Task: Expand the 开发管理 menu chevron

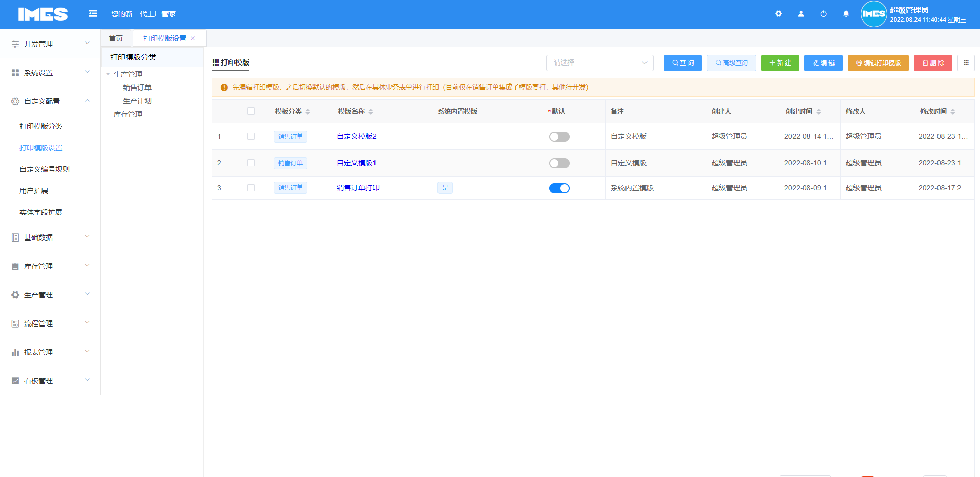Action: 87,44
